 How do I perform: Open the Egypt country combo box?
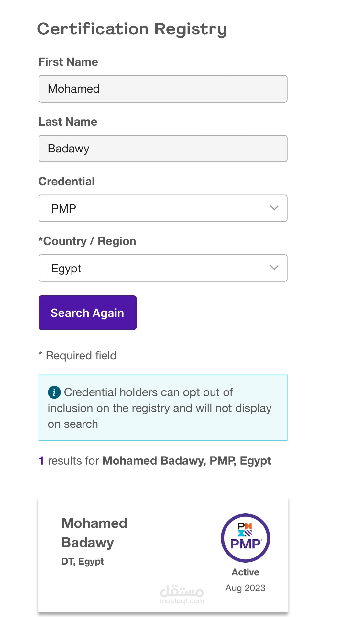coord(163,268)
